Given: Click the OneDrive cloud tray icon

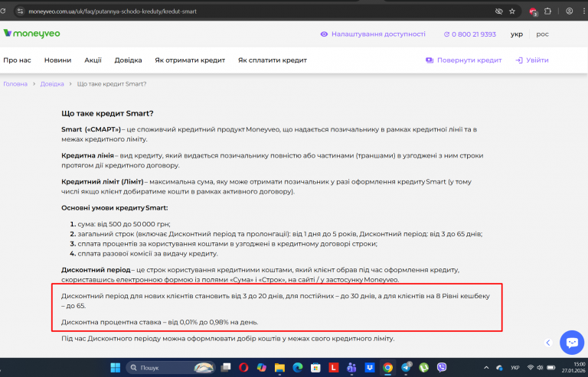Looking at the screenshot, I should tap(499, 368).
